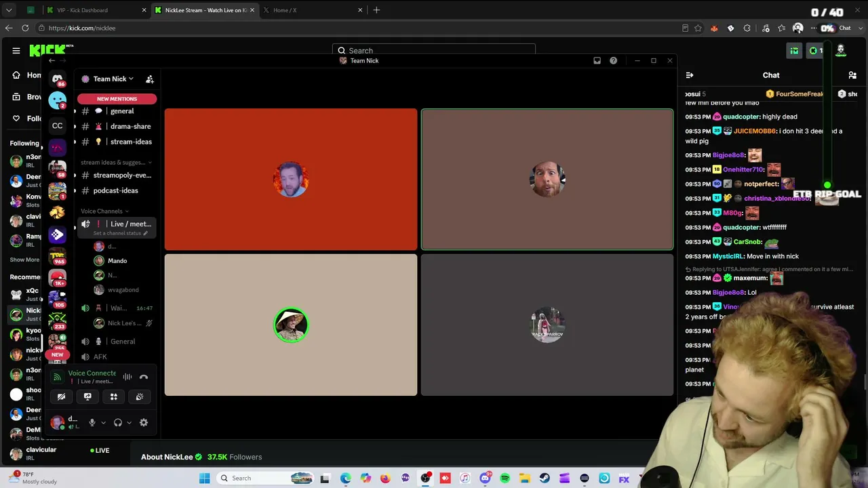Mute Discord microphone

pyautogui.click(x=92, y=422)
